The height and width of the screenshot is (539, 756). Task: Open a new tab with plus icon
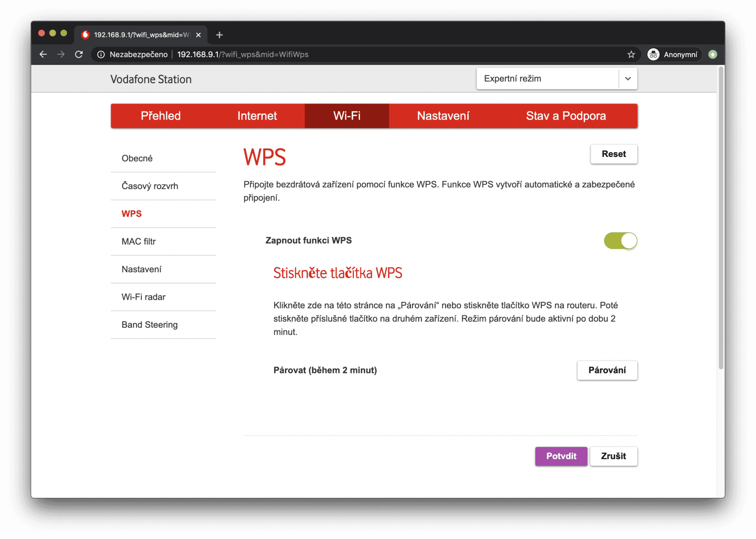coord(219,35)
